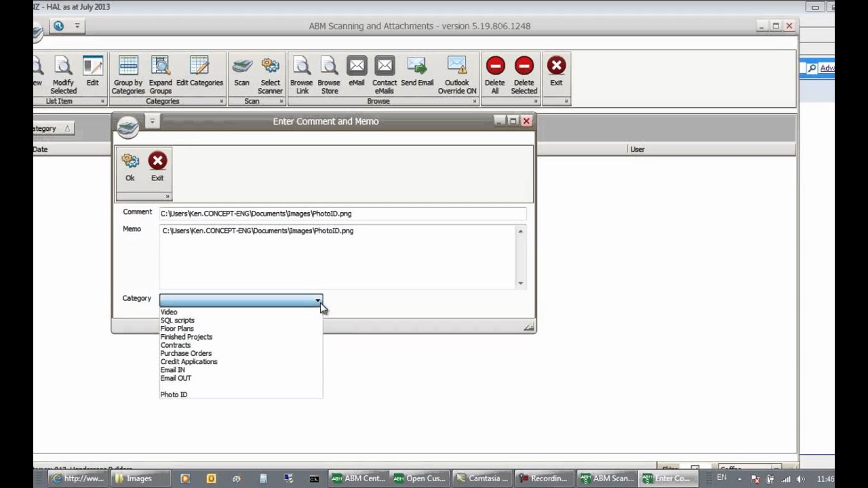868x488 pixels.
Task: Click Send Email icon
Action: (417, 71)
